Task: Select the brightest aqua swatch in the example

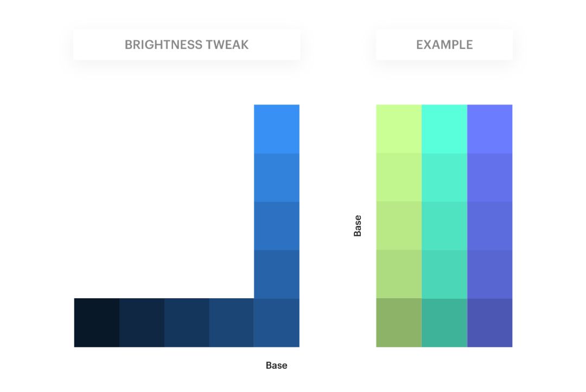Action: (x=444, y=129)
